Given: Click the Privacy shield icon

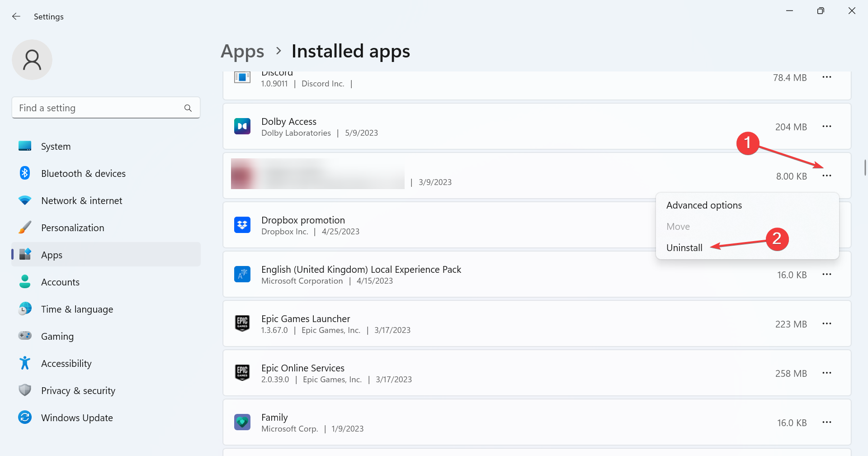Looking at the screenshot, I should click(25, 390).
